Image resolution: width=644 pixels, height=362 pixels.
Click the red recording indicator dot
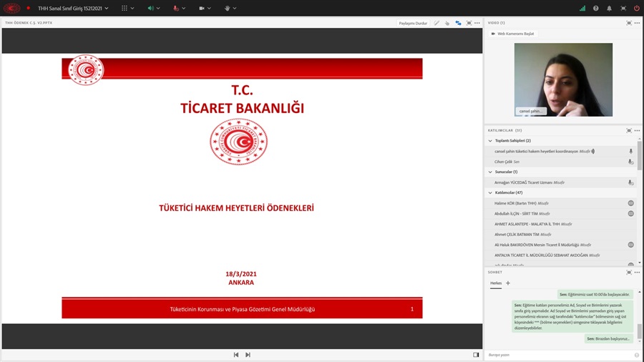click(29, 8)
